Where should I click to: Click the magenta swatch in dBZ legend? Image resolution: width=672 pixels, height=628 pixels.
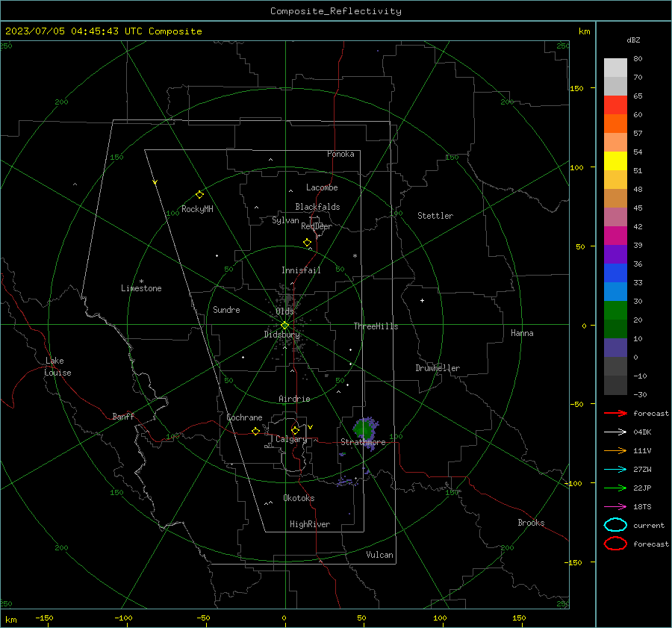pyautogui.click(x=615, y=236)
